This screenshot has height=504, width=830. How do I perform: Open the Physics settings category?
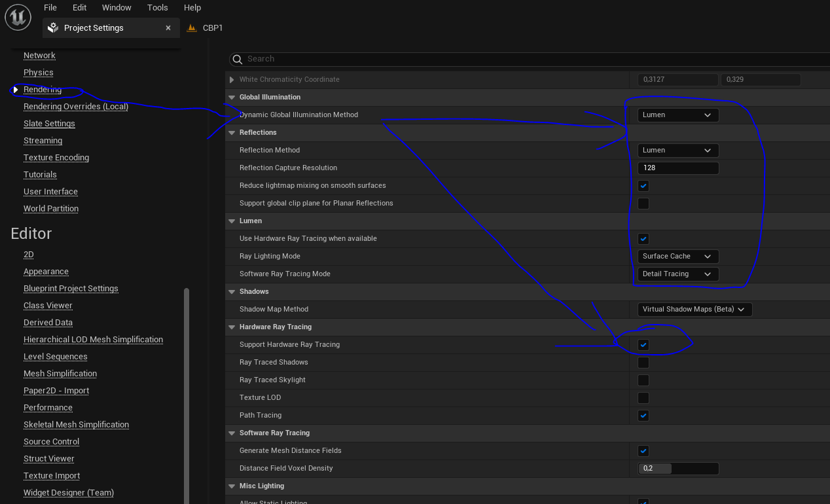point(39,73)
